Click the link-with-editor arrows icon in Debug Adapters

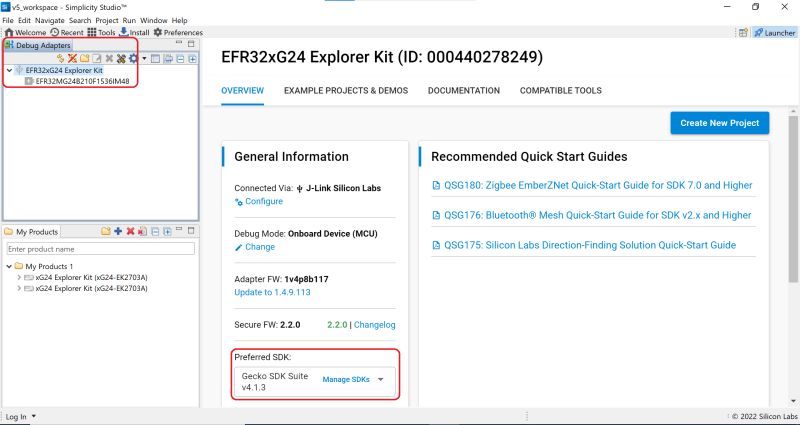(x=168, y=59)
